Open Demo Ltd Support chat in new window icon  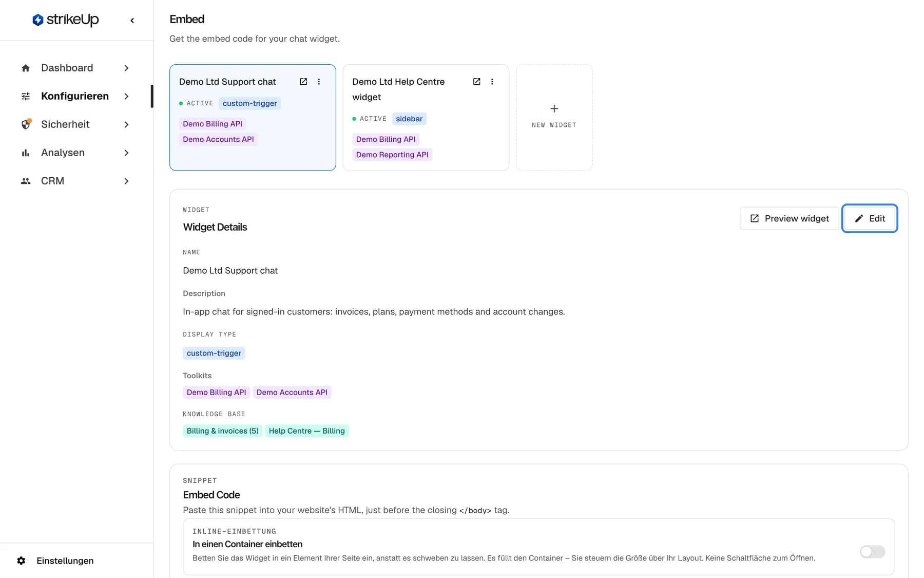point(303,82)
